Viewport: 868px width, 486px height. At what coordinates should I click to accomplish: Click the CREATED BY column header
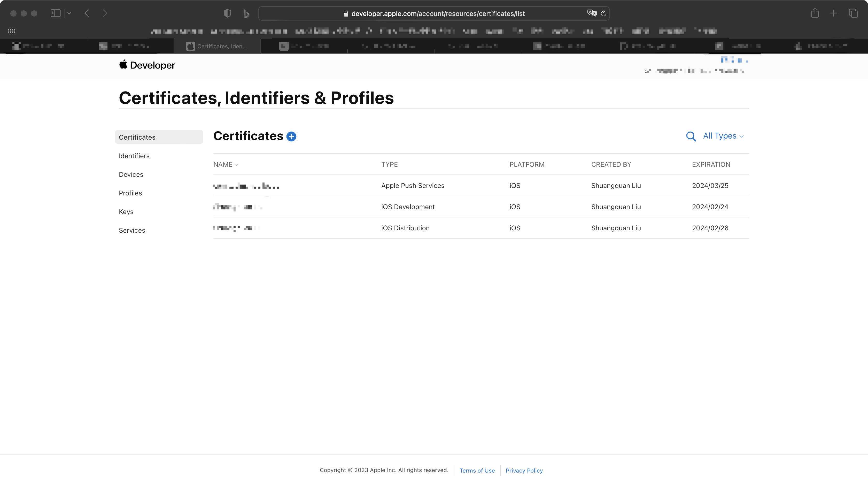click(611, 165)
